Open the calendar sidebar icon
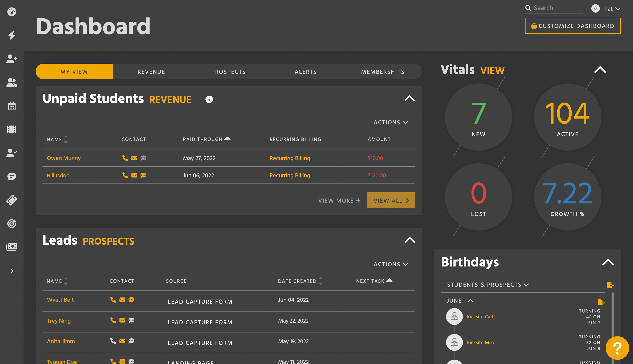 pos(12,106)
